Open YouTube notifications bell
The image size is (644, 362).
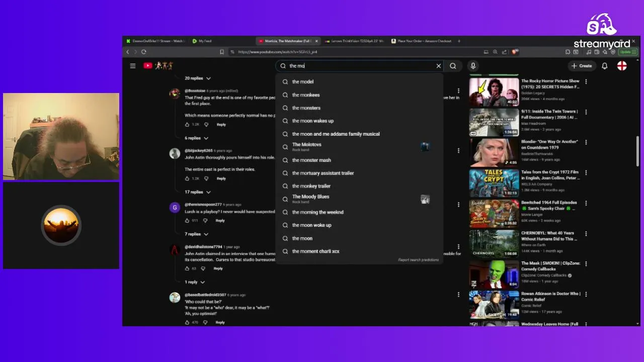click(605, 66)
